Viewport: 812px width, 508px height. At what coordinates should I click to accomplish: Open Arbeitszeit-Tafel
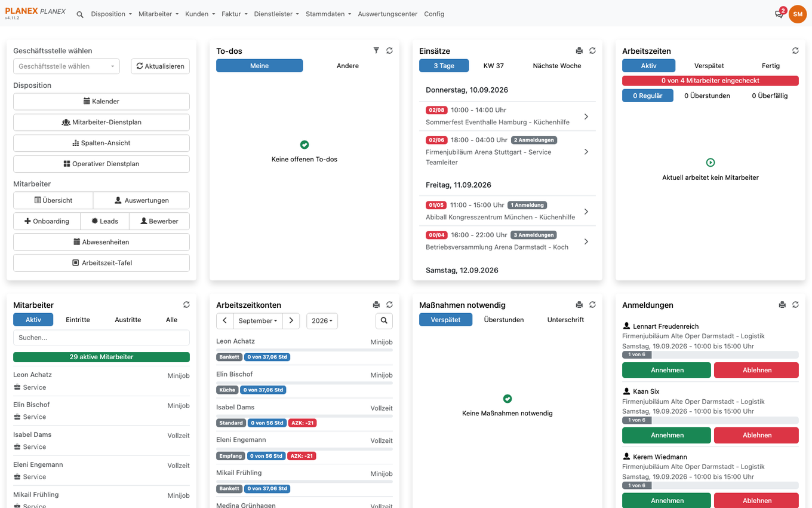(101, 263)
